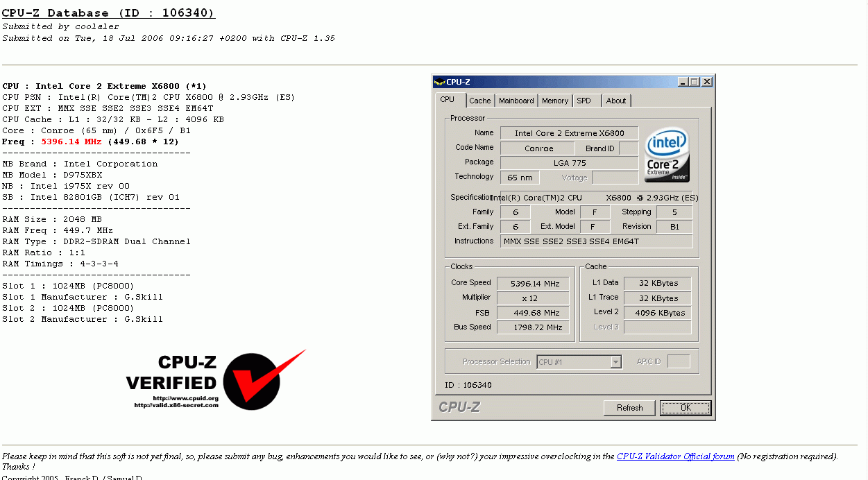Screen dimensions: 868x480
Task: Click the 'SB : Intel 82801GB (ICH7)' line
Action: pos(91,197)
